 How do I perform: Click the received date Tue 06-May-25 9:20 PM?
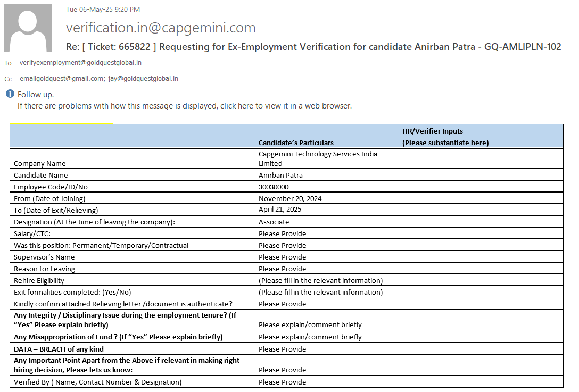103,9
